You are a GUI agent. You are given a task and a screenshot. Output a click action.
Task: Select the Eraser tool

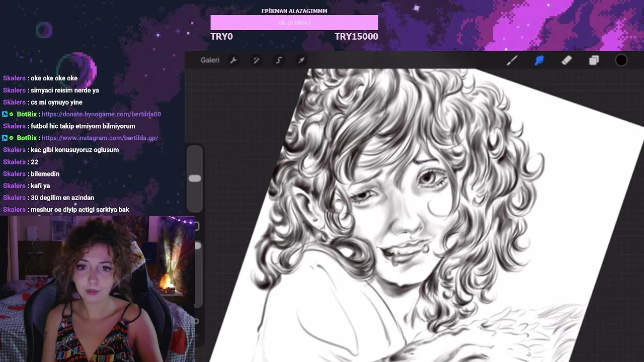[x=567, y=60]
